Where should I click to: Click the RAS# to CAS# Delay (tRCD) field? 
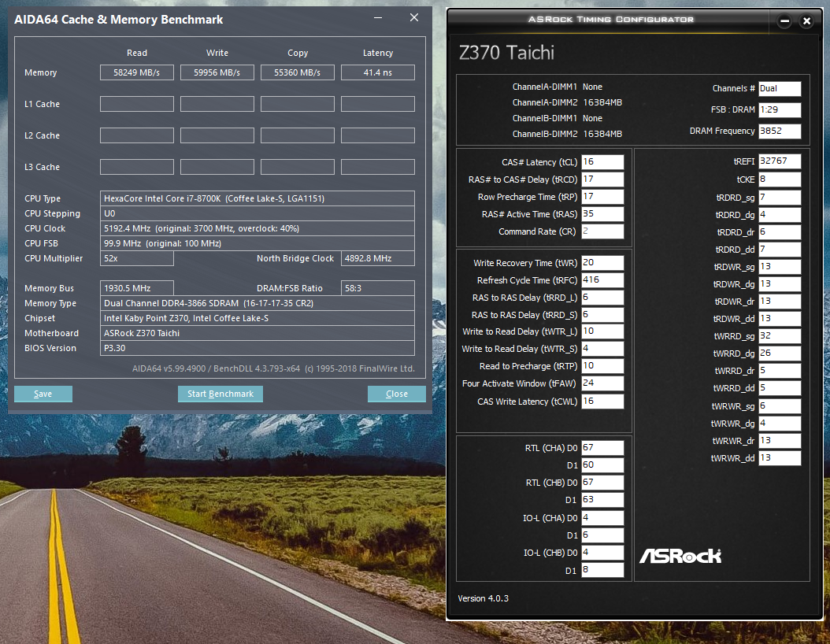coord(602,180)
